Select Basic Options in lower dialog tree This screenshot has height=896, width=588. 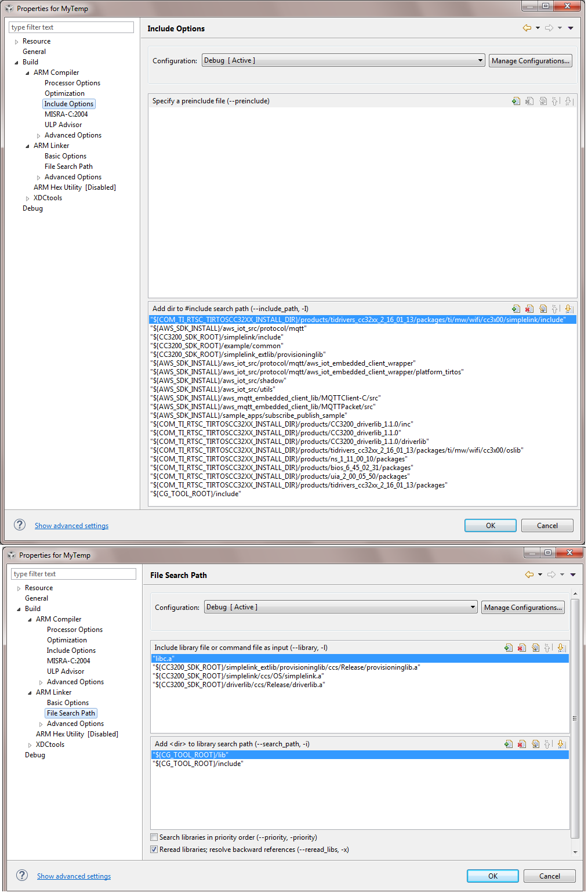(x=68, y=703)
